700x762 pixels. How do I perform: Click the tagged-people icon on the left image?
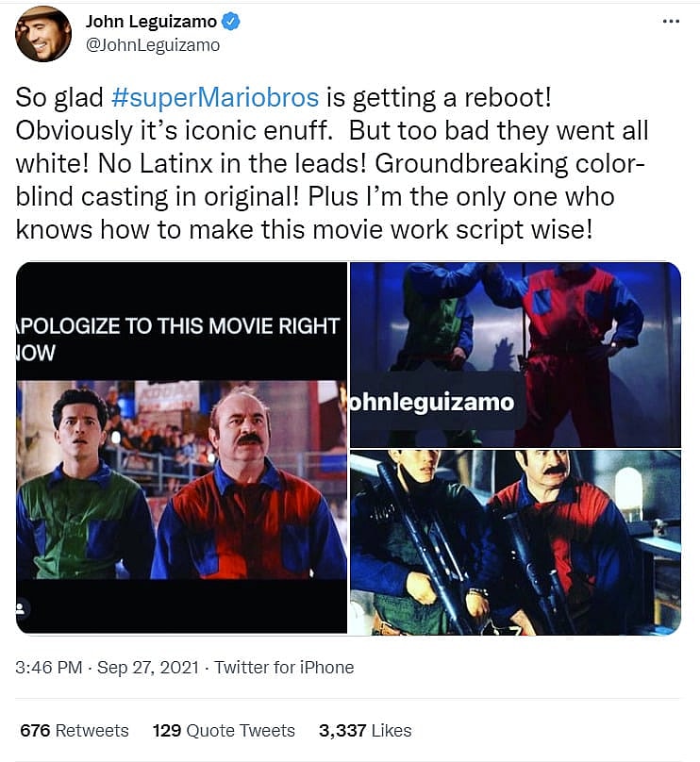(x=22, y=608)
